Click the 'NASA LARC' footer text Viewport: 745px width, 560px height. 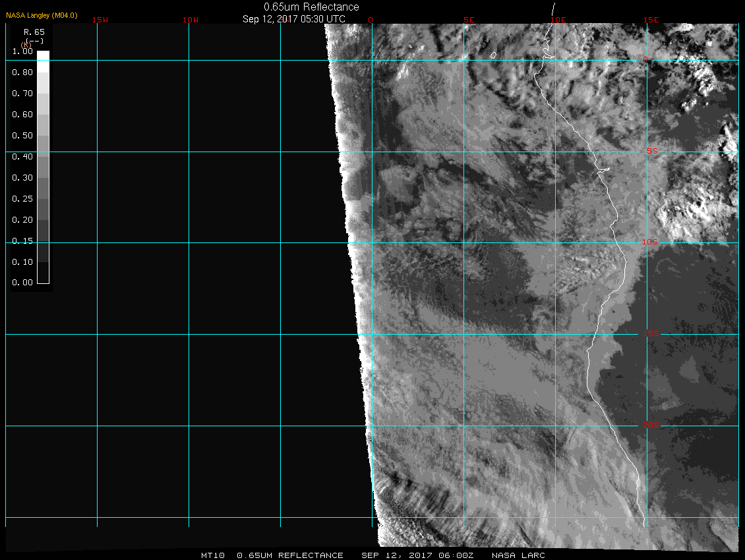(x=518, y=555)
